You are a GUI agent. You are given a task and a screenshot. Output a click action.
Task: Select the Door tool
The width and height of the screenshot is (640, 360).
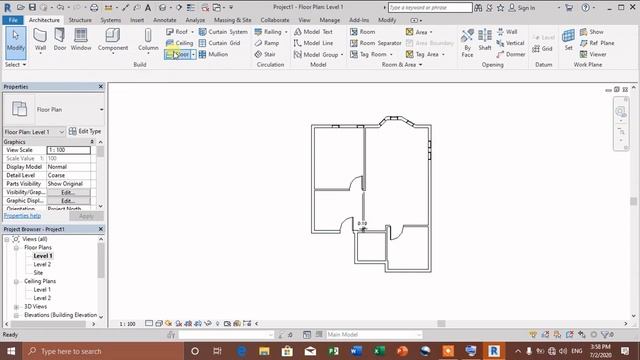coord(60,40)
